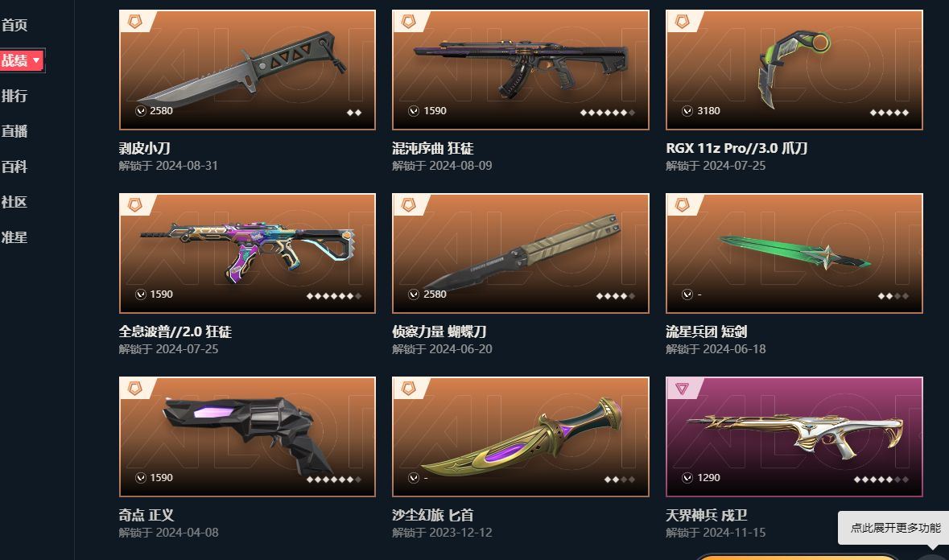
Task: Expand the 战绩 dropdown arrow in the sidebar
Action: tap(36, 60)
